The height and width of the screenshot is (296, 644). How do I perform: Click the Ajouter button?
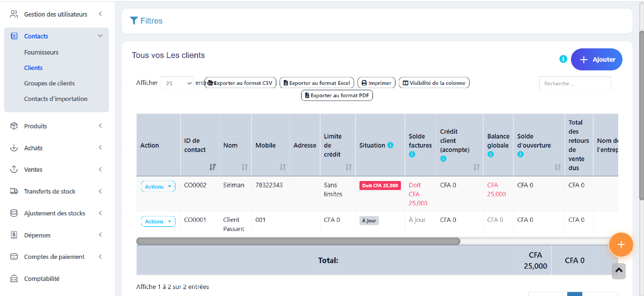click(597, 60)
